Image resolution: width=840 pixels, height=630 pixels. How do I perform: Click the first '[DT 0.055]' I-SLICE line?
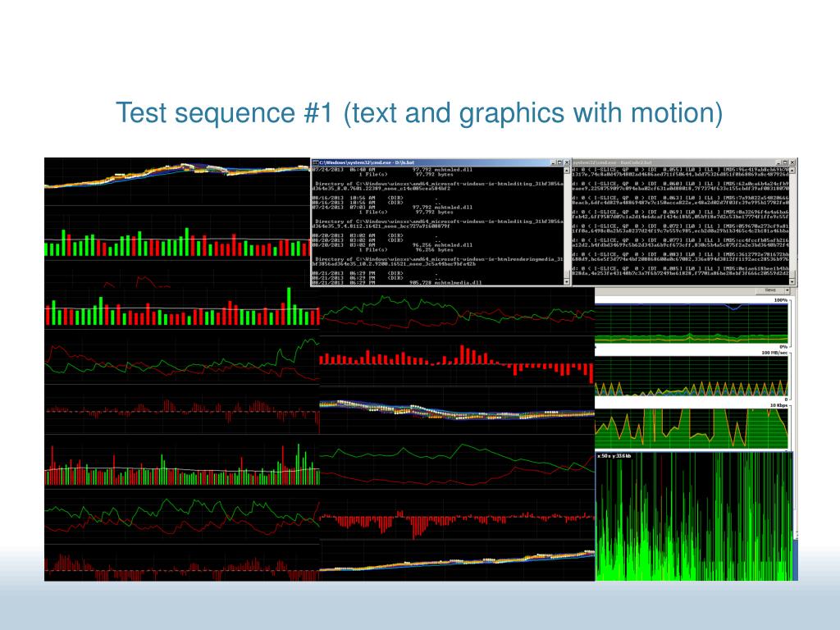click(x=681, y=169)
